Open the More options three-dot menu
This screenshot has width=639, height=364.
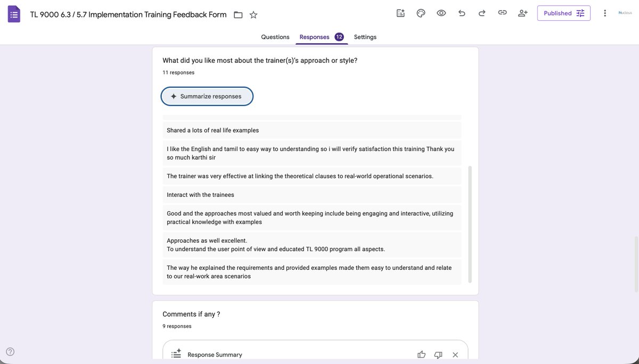(x=605, y=13)
